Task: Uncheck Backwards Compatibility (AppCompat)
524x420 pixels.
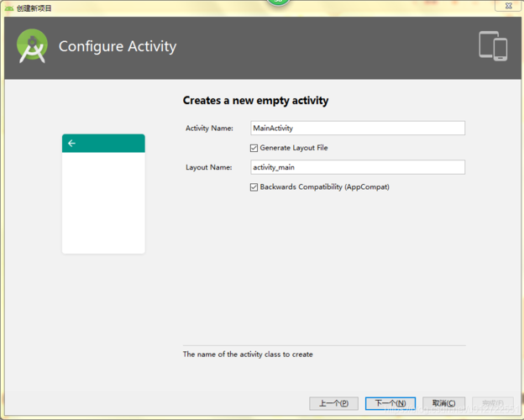Action: click(x=254, y=187)
